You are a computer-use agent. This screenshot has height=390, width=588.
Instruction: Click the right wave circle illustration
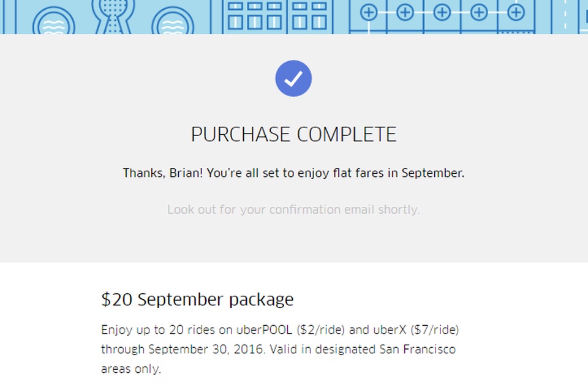pos(173,23)
